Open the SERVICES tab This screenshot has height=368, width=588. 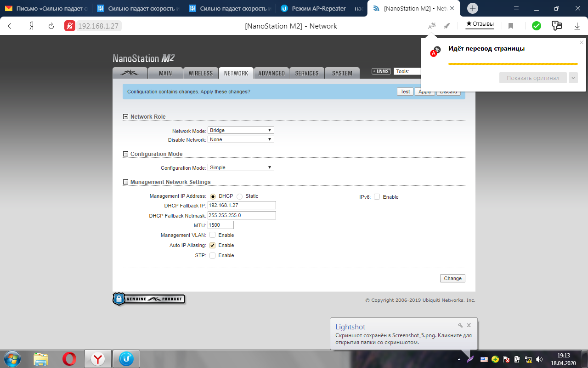[307, 73]
